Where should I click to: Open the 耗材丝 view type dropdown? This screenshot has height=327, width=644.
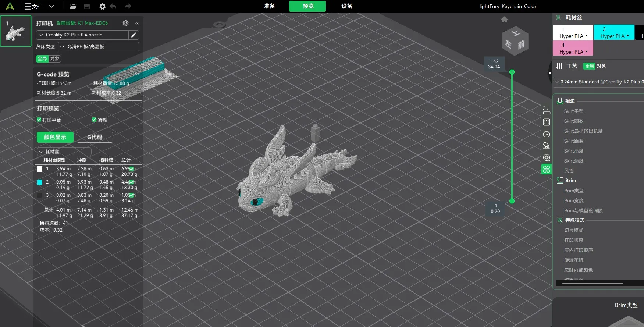click(x=64, y=152)
